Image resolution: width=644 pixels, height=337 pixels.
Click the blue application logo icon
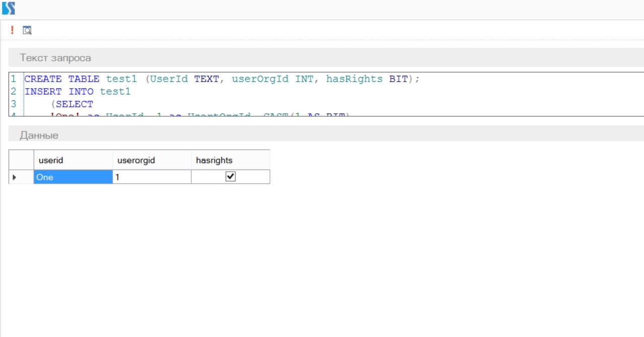(9, 8)
